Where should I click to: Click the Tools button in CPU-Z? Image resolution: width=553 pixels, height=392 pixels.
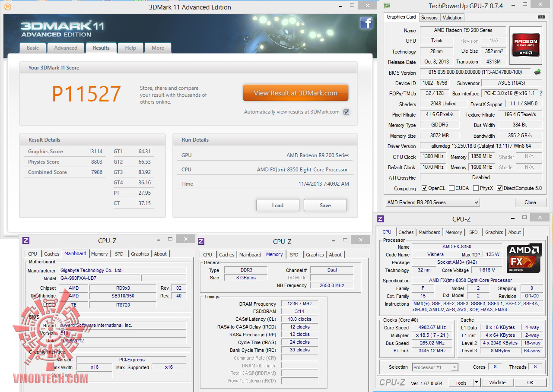(x=461, y=383)
